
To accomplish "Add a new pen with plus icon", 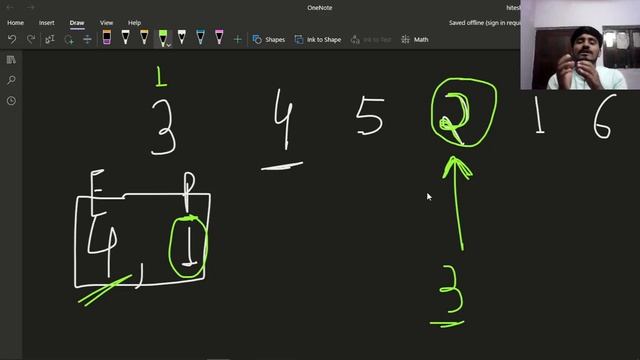I will [x=238, y=40].
